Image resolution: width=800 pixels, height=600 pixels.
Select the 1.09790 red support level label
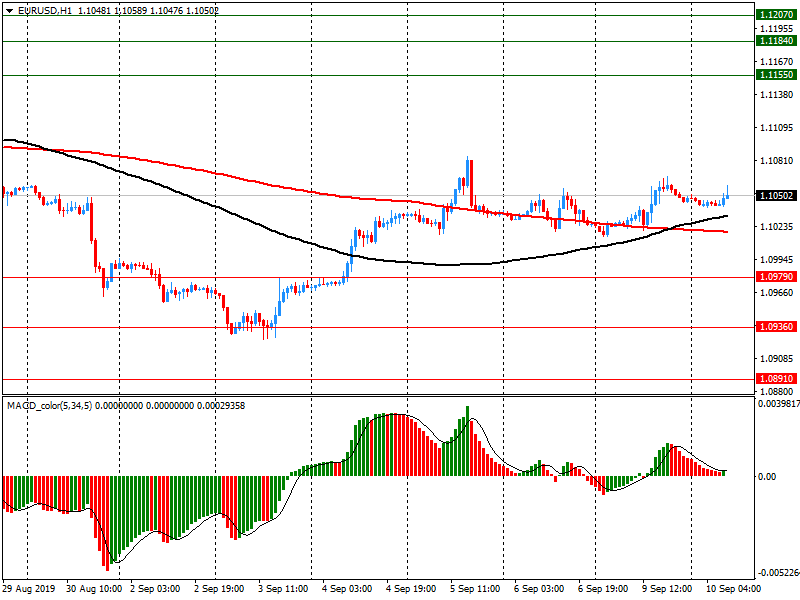coord(776,277)
